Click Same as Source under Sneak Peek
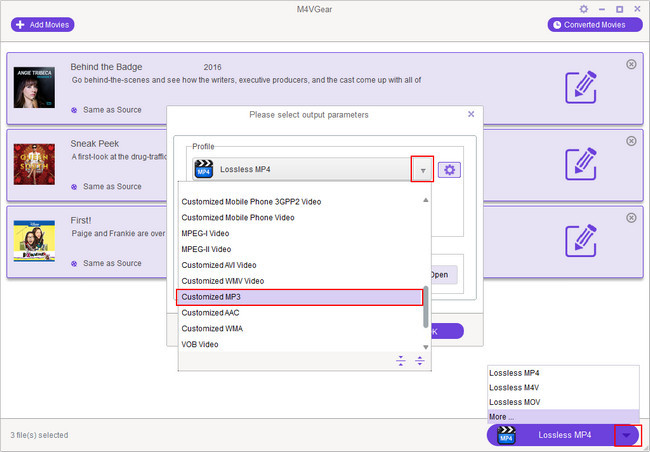 [112, 187]
